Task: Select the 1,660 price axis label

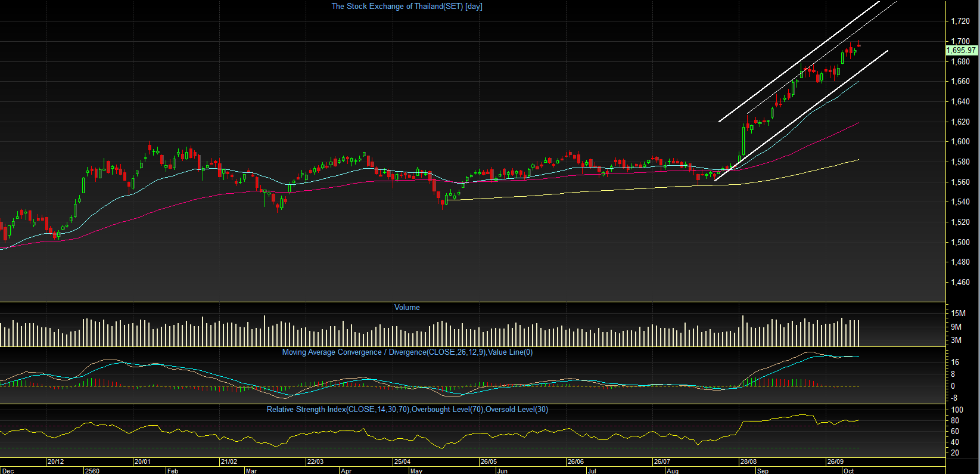Action: [x=960, y=82]
